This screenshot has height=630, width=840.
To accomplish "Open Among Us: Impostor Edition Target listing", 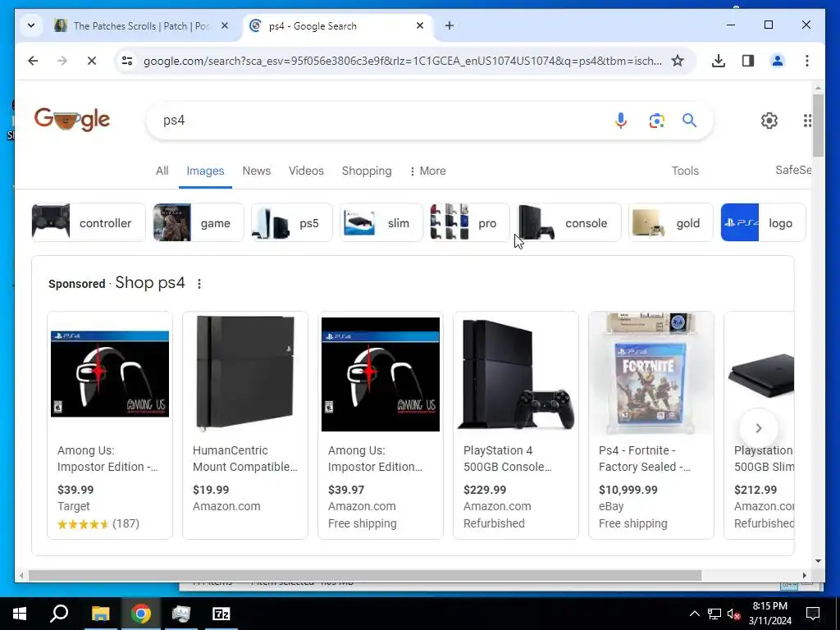I will coord(107,459).
